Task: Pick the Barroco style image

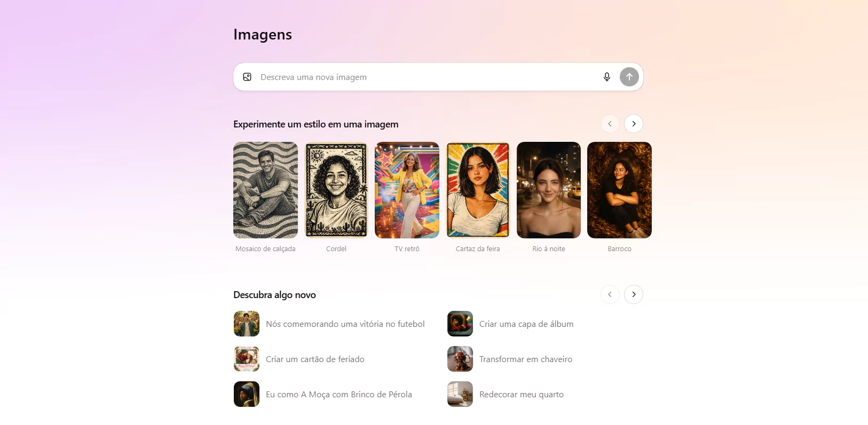Action: pyautogui.click(x=619, y=190)
